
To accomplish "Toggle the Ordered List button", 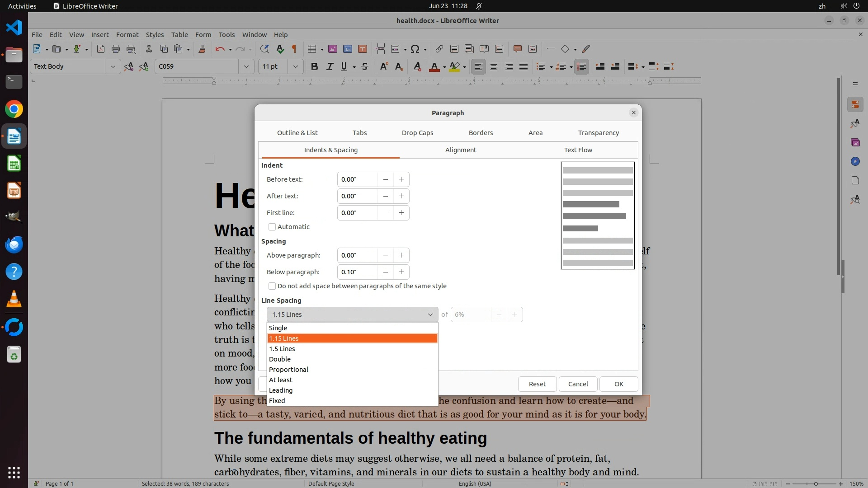I will click(x=561, y=67).
